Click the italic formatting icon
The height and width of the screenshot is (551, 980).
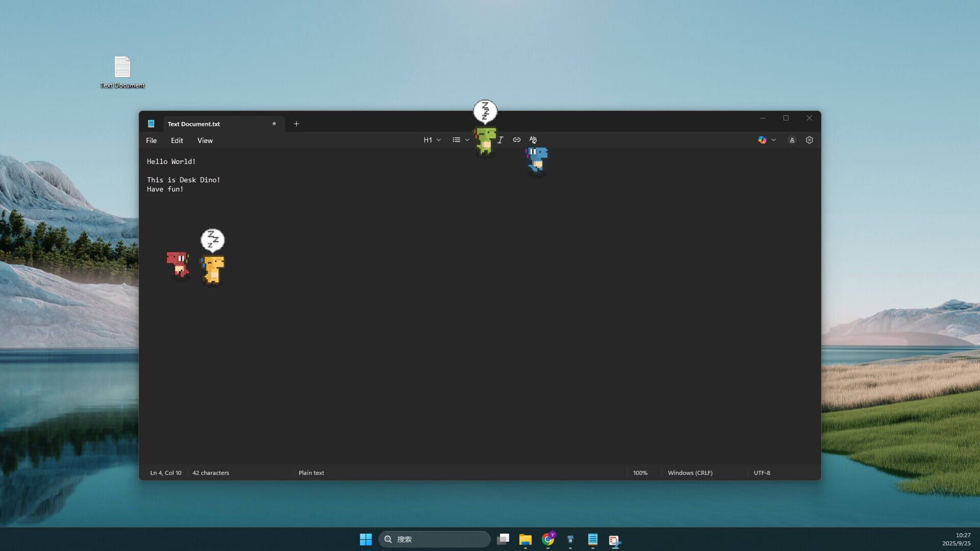click(x=501, y=140)
